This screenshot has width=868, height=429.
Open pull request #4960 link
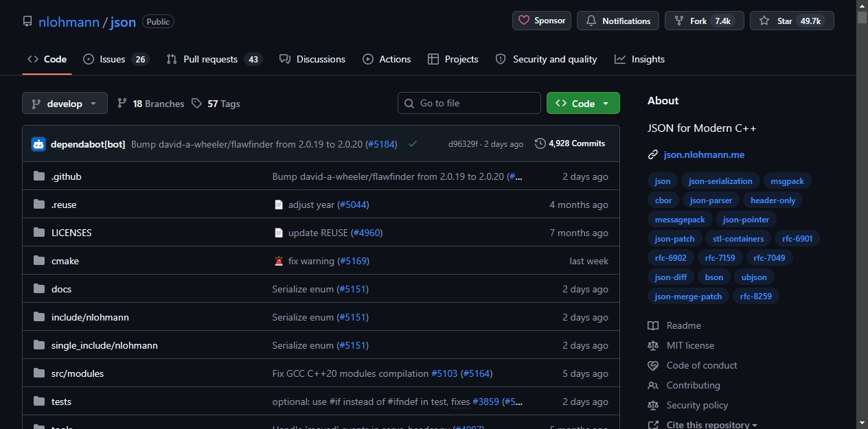[367, 233]
